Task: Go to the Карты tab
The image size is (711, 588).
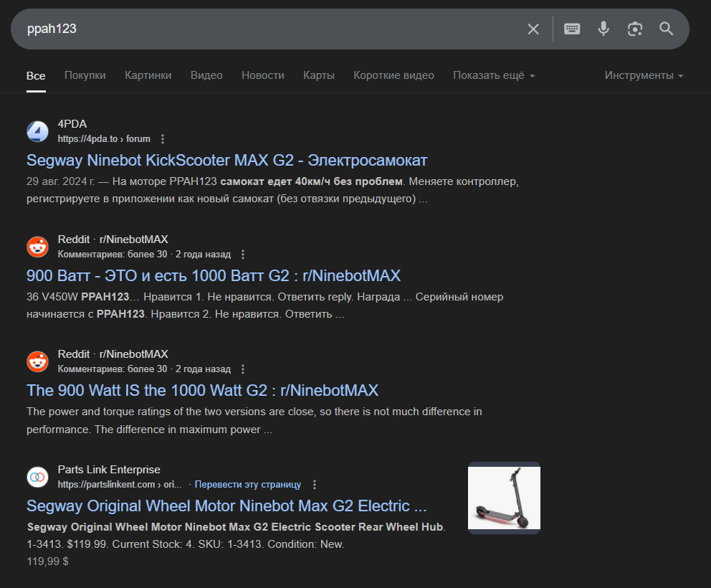Action: 319,75
